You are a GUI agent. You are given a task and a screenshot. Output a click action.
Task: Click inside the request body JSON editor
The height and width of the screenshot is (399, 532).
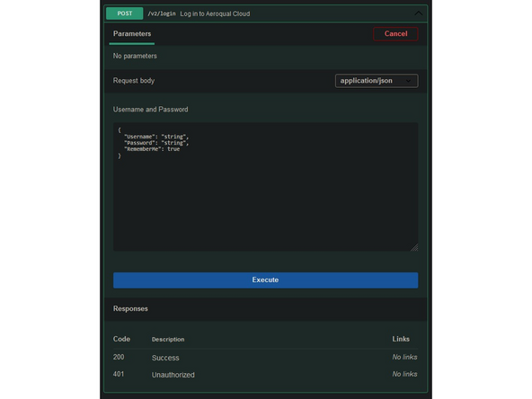pyautogui.click(x=266, y=187)
